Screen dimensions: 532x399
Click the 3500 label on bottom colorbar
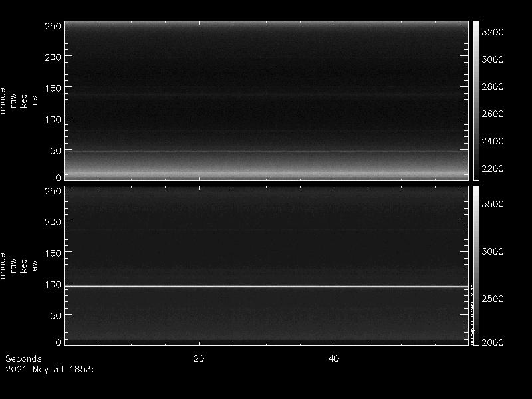pyautogui.click(x=492, y=203)
